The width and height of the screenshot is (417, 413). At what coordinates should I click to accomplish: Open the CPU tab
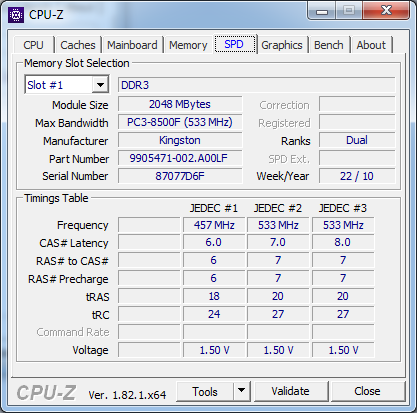click(x=33, y=45)
